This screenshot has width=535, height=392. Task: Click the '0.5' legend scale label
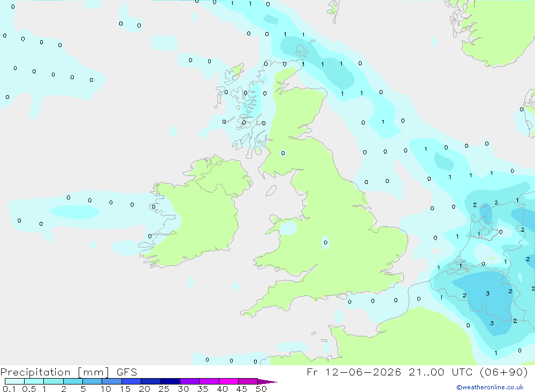[29, 389]
